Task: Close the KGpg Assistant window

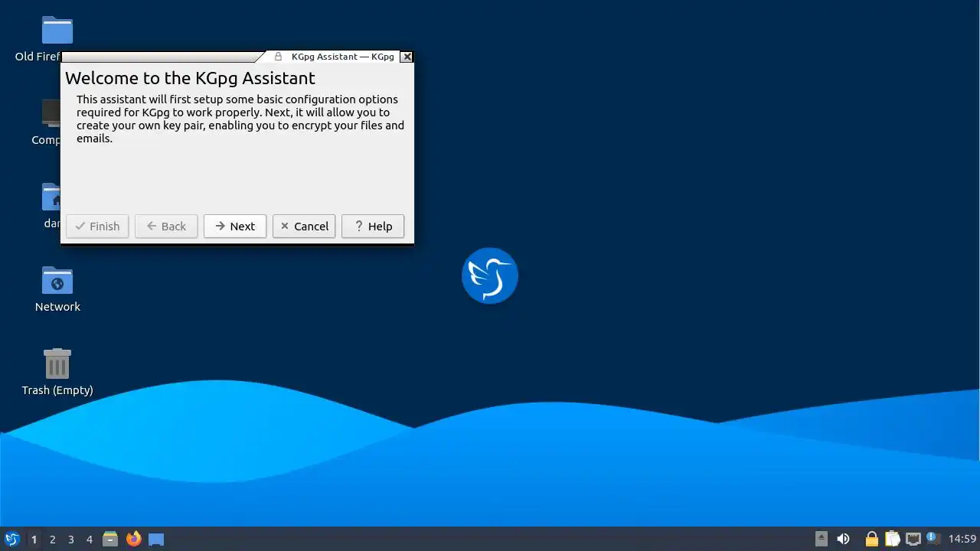Action: tap(407, 57)
